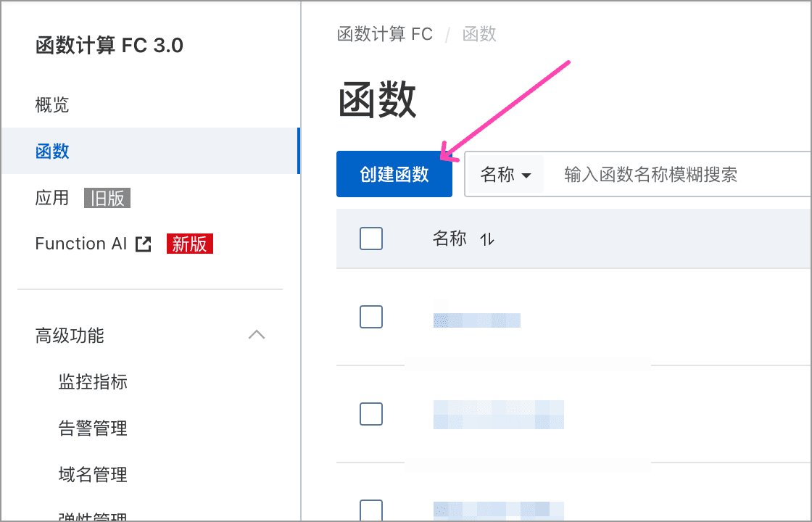Go to 函数计算 FC breadcrumb link
812x522 pixels.
385,34
